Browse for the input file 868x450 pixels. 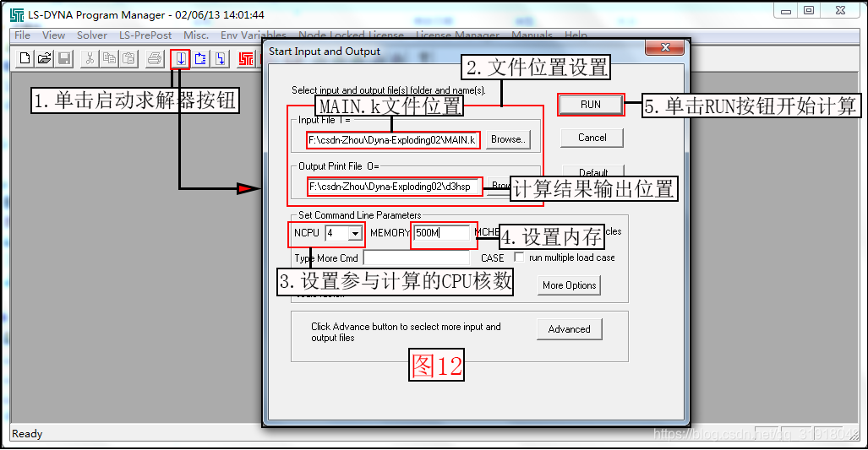(x=508, y=140)
